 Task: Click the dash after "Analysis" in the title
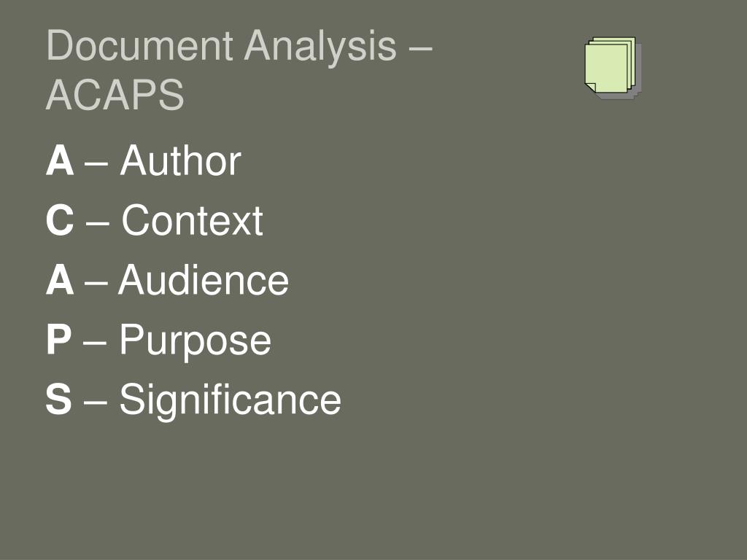[x=420, y=47]
